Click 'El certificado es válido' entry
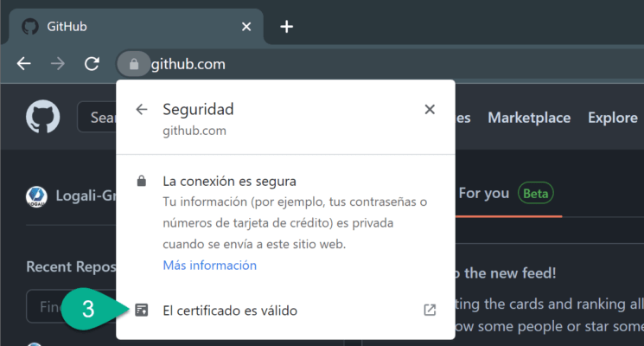644x346 pixels. point(230,310)
